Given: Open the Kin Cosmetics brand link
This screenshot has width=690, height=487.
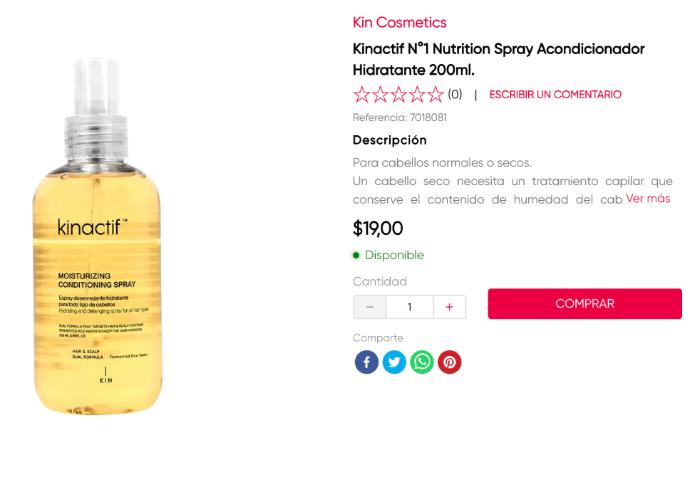Looking at the screenshot, I should 400,22.
